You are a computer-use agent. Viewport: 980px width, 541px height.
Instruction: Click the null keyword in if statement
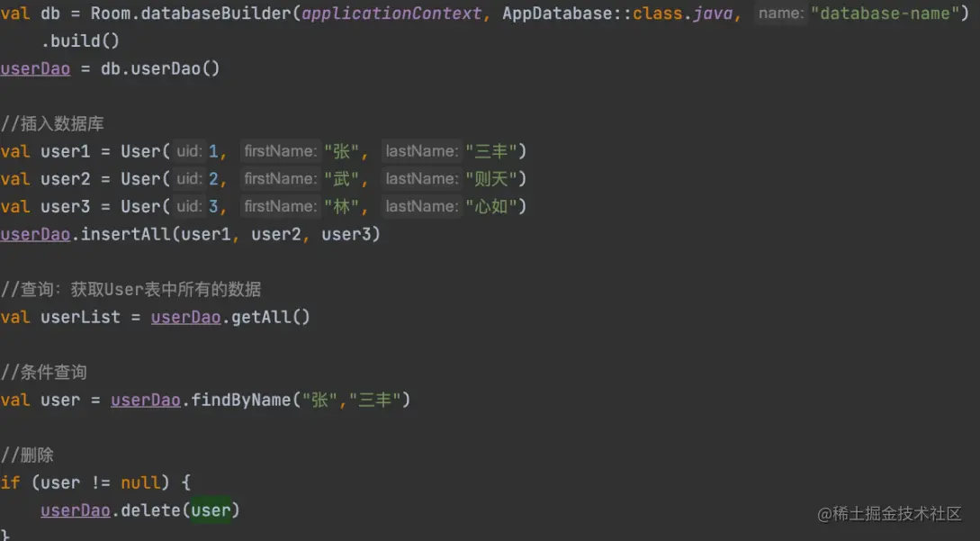tap(140, 482)
